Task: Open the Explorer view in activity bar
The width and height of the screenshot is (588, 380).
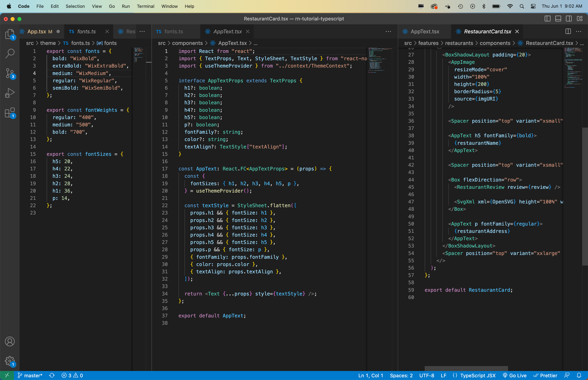Action: click(x=10, y=34)
